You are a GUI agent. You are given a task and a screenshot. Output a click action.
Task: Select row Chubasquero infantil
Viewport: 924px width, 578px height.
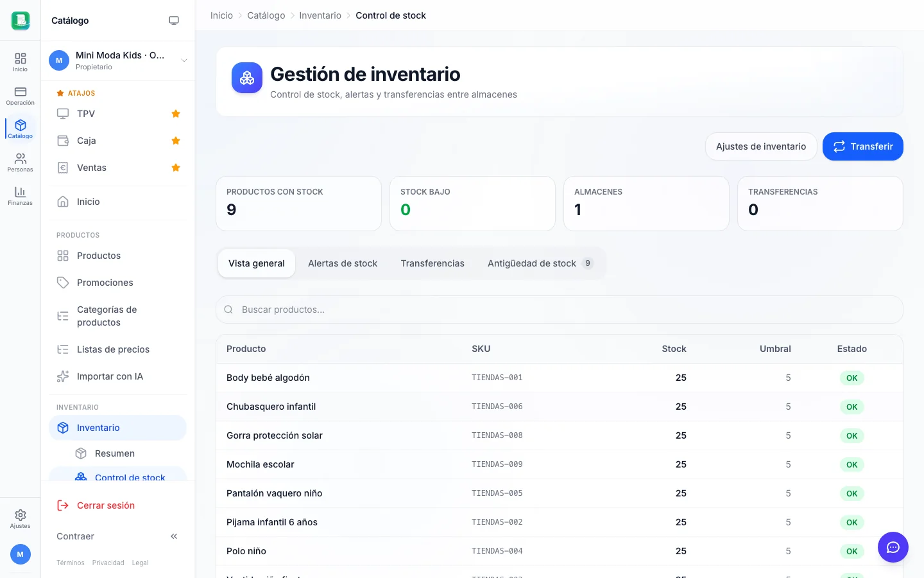pyautogui.click(x=560, y=407)
